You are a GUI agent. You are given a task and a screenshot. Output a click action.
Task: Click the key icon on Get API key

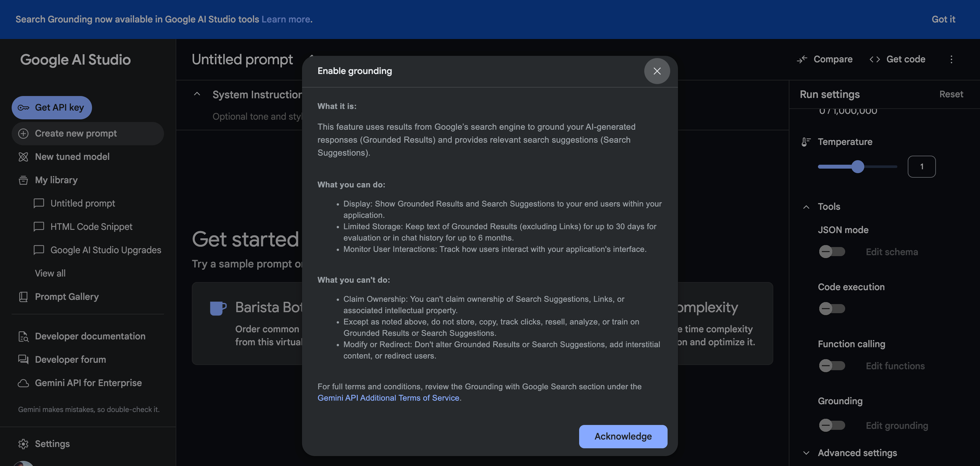(24, 108)
